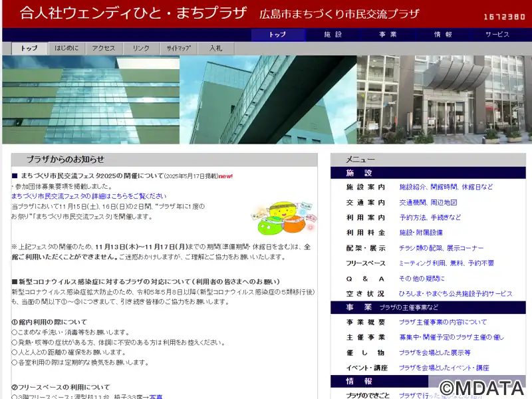Select the アクセス tab
Viewport: 532px width, 399px height.
[x=104, y=48]
